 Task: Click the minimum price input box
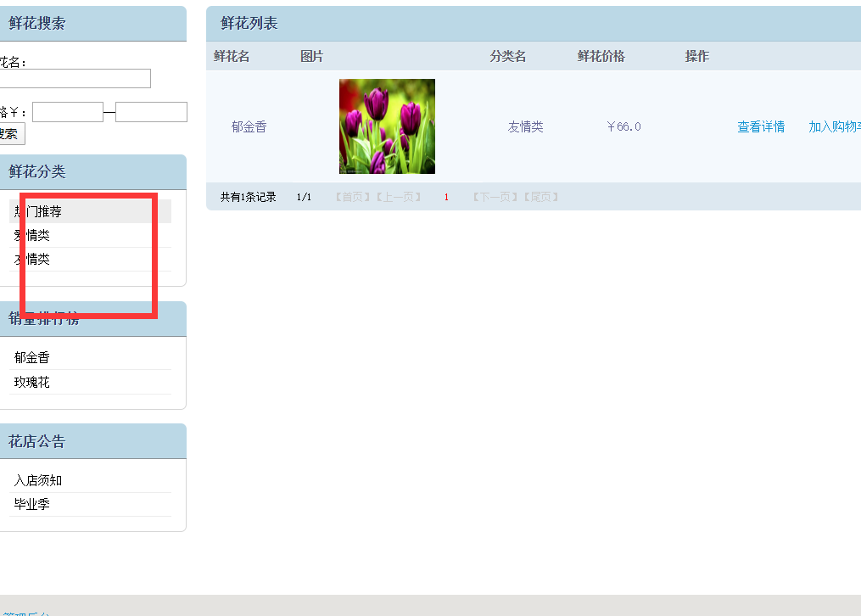click(x=67, y=111)
